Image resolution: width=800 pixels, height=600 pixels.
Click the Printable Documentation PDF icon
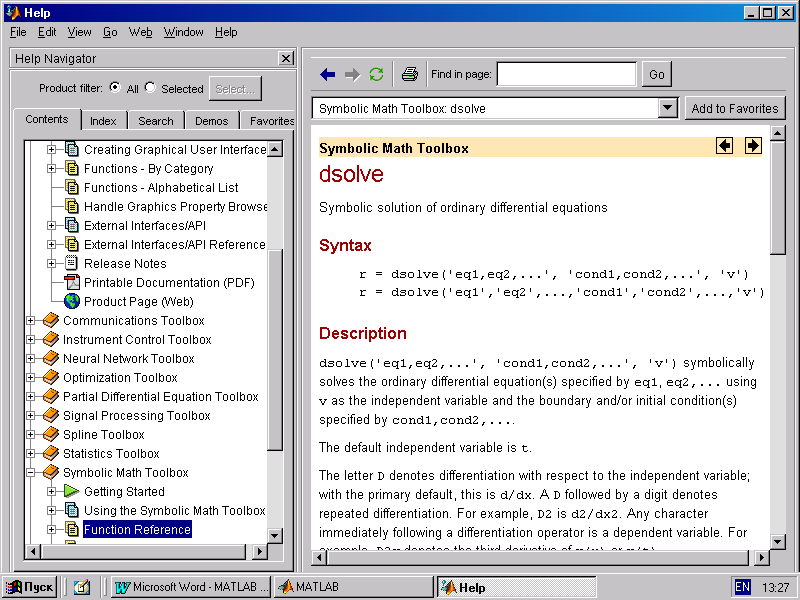[x=72, y=282]
